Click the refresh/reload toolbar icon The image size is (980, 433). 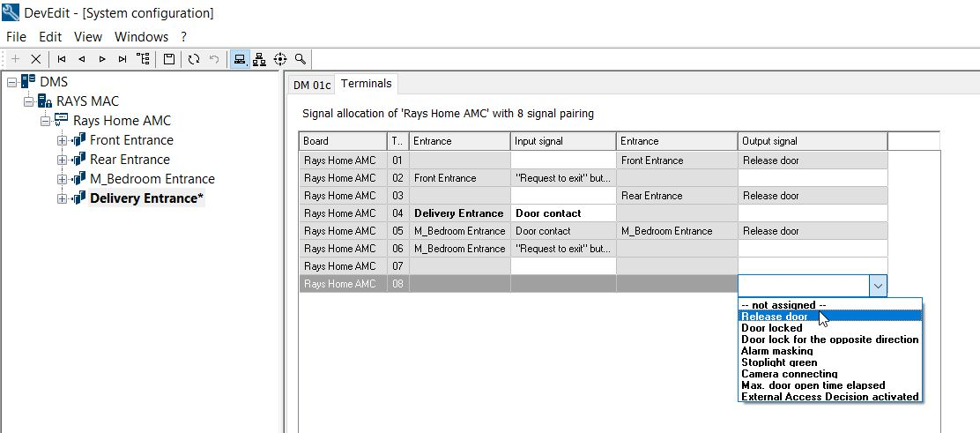click(x=194, y=59)
